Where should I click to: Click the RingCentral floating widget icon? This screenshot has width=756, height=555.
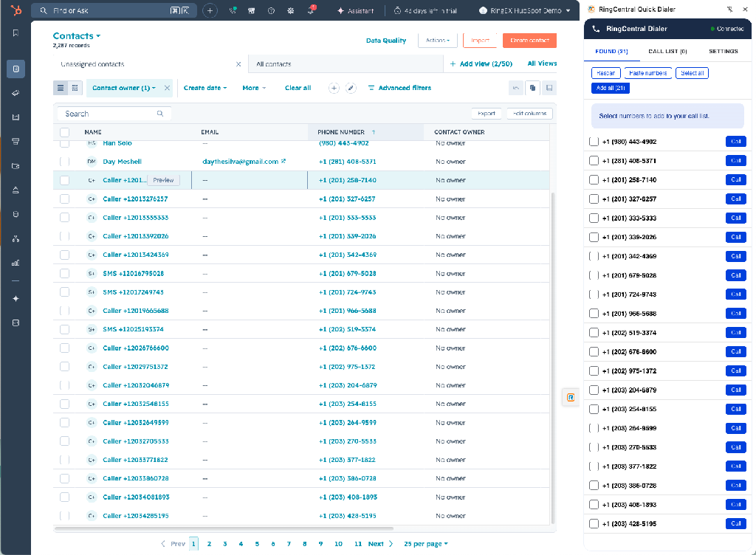click(571, 398)
